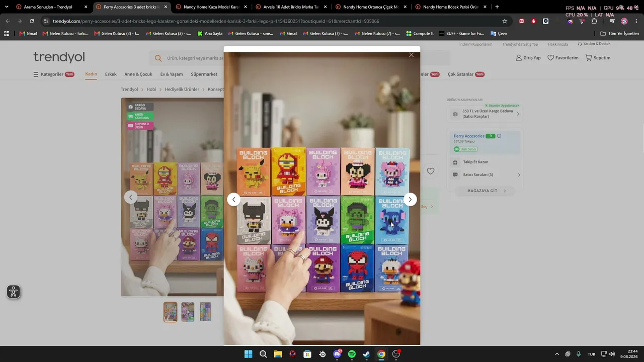Open Sepetim shopping cart
The height and width of the screenshot is (362, 644).
pyautogui.click(x=598, y=58)
